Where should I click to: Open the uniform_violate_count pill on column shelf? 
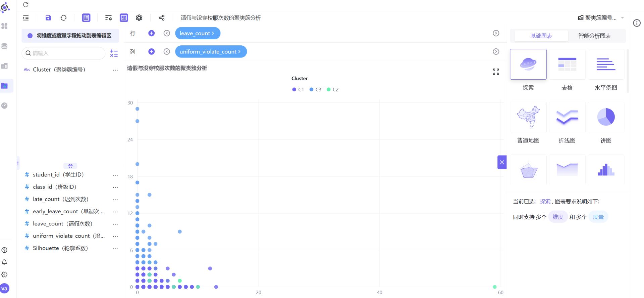[211, 51]
